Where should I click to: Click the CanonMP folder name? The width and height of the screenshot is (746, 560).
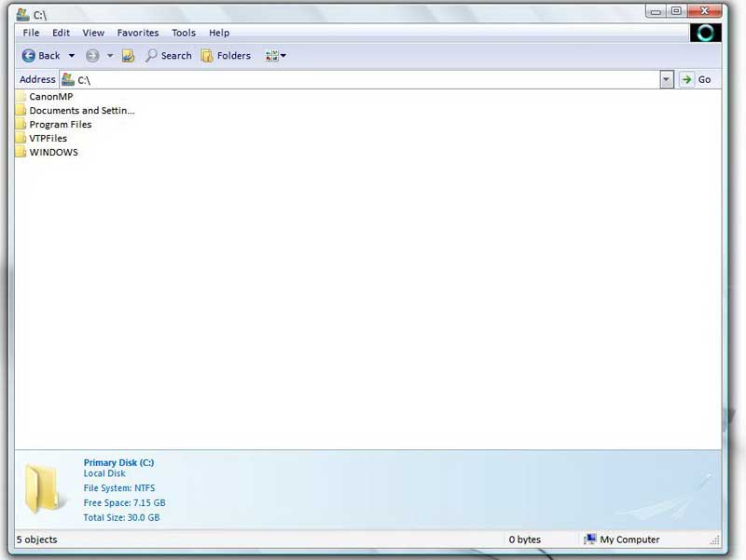coord(51,97)
